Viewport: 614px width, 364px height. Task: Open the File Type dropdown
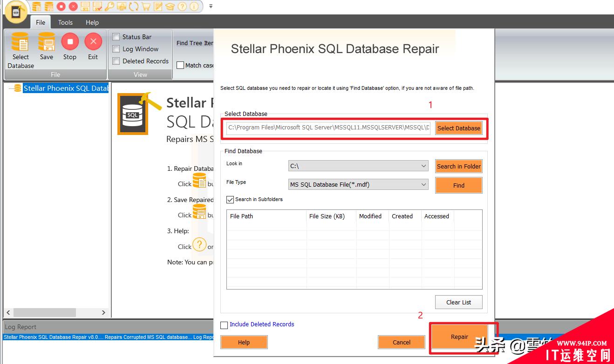pos(358,184)
